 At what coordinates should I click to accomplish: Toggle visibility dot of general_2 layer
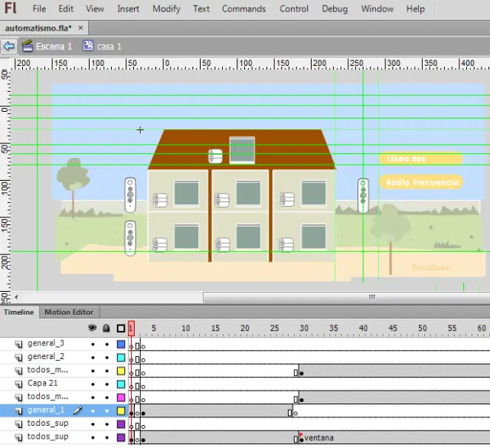93,357
